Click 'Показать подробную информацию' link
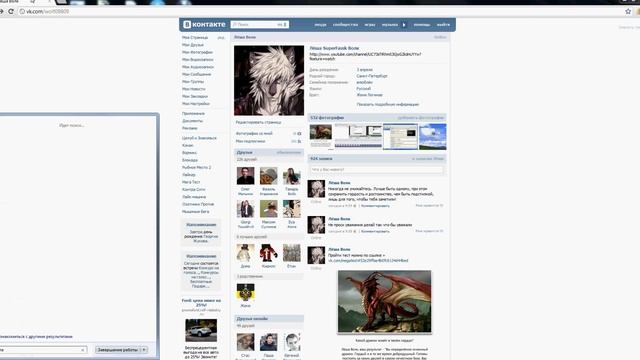The width and height of the screenshot is (640, 360). click(388, 104)
